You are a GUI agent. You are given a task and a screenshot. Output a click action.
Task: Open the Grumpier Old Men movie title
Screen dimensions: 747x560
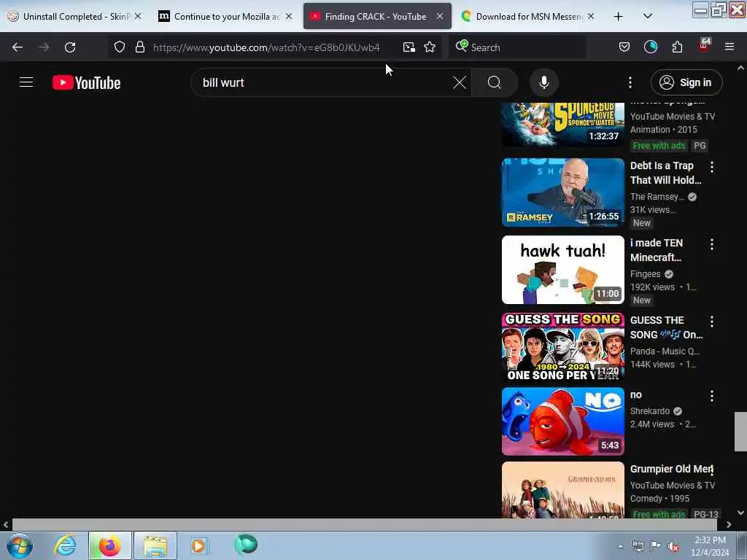(671, 469)
